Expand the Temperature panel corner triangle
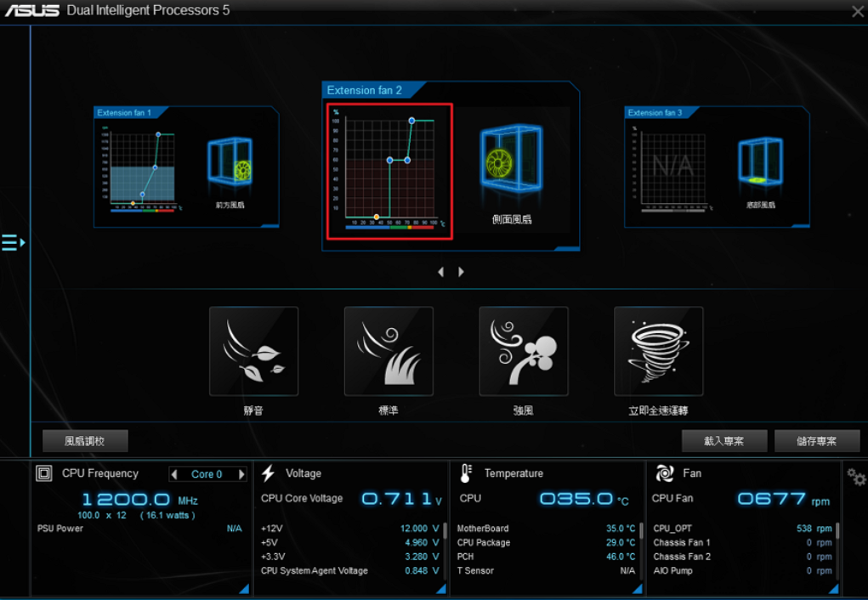868x600 pixels. tap(637, 588)
